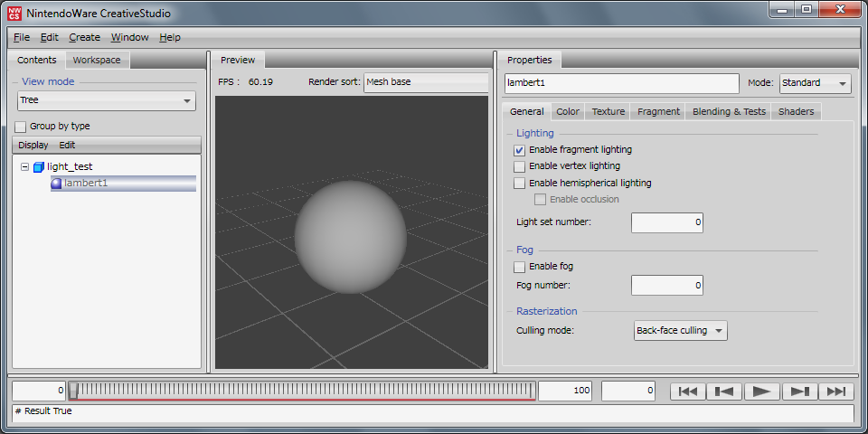
Task: Step back one frame
Action: 724,391
